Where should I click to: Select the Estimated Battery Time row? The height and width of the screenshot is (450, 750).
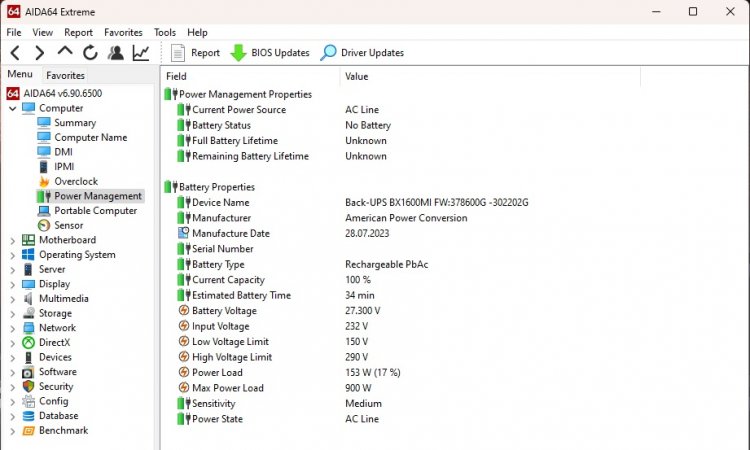tap(276, 296)
